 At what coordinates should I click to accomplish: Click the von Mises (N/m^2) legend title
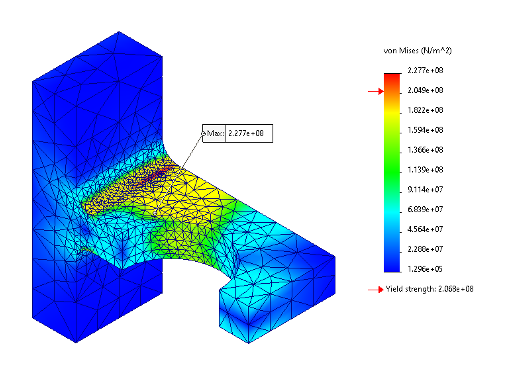(x=418, y=51)
